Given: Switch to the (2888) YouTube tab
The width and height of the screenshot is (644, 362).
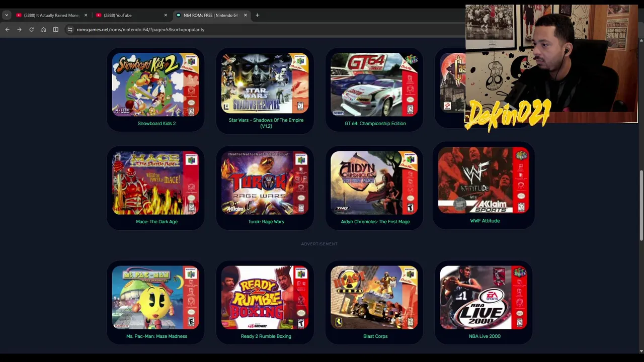Looking at the screenshot, I should [132, 15].
